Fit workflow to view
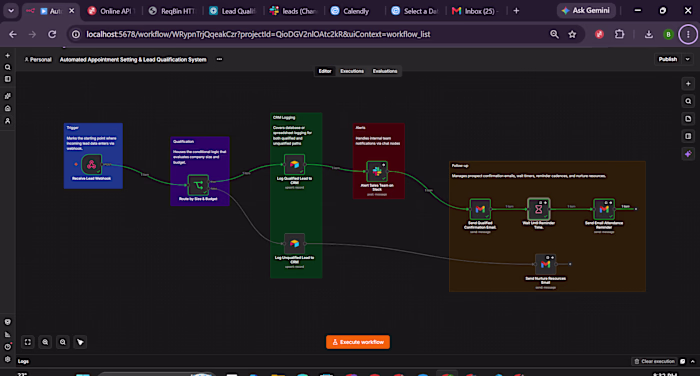 point(28,342)
